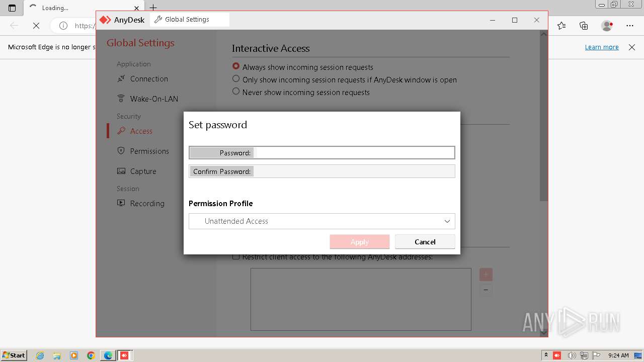The height and width of the screenshot is (362, 644).
Task: Launch Windows Media Player from taskbar
Action: click(x=74, y=355)
